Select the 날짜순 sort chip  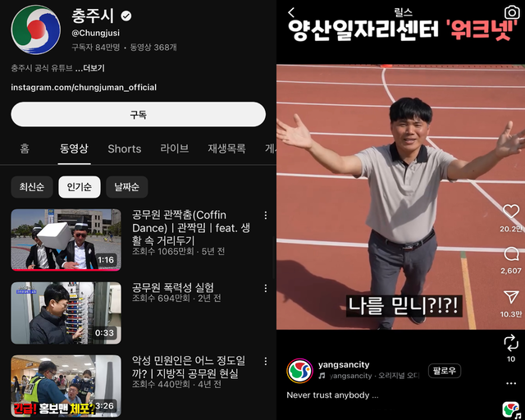[126, 187]
